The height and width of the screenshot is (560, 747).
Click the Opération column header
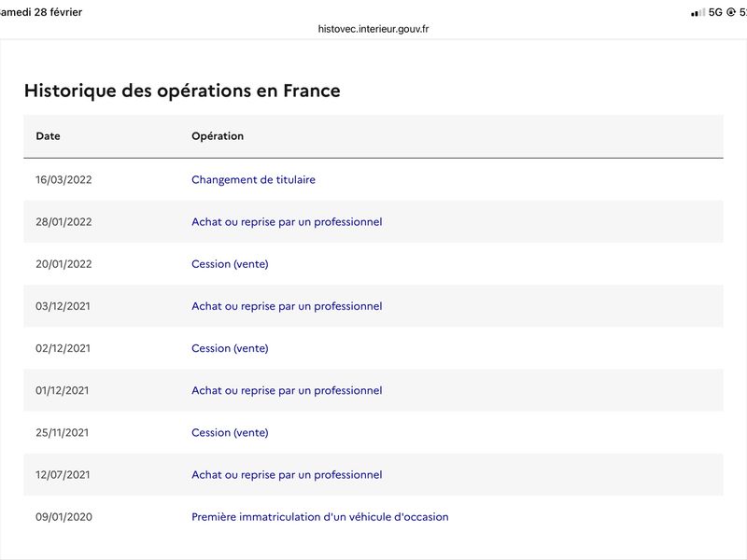point(218,136)
